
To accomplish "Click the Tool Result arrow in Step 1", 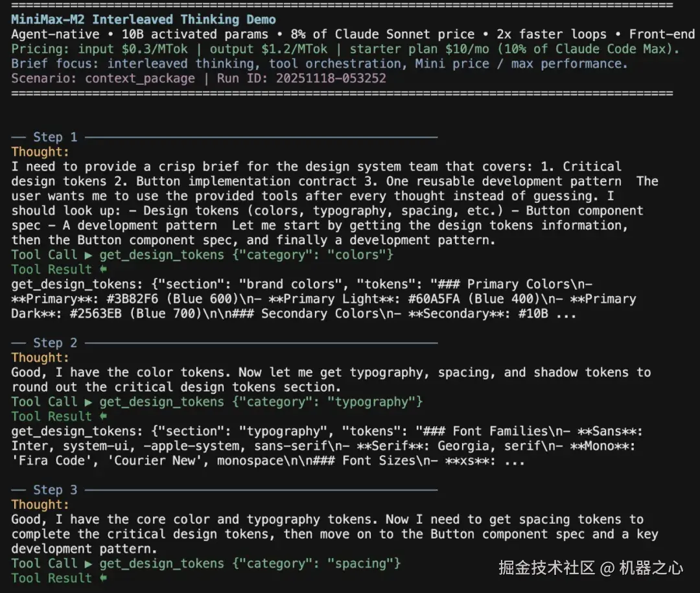I will point(102,270).
